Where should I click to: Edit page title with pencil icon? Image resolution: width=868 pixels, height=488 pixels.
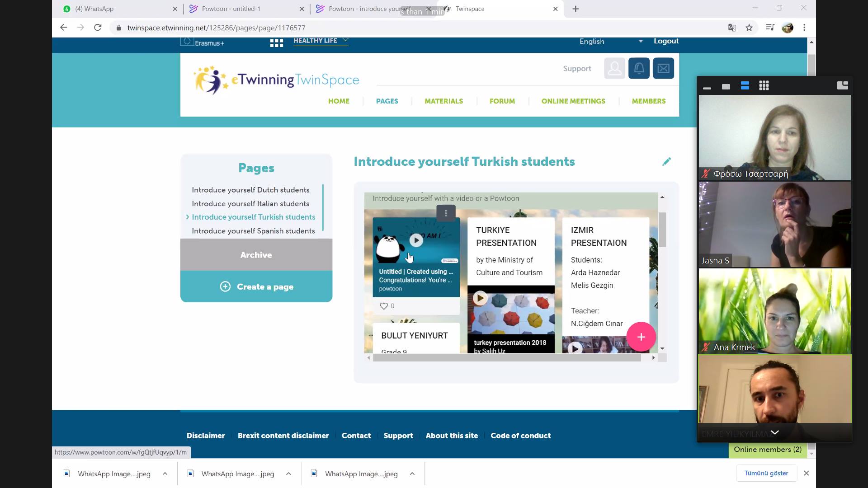tap(666, 162)
